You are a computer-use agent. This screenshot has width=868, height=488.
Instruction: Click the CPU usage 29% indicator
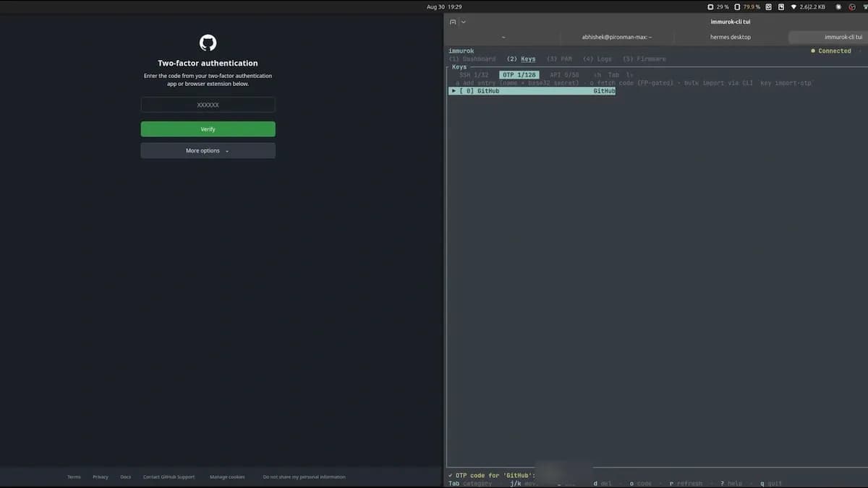(x=718, y=7)
